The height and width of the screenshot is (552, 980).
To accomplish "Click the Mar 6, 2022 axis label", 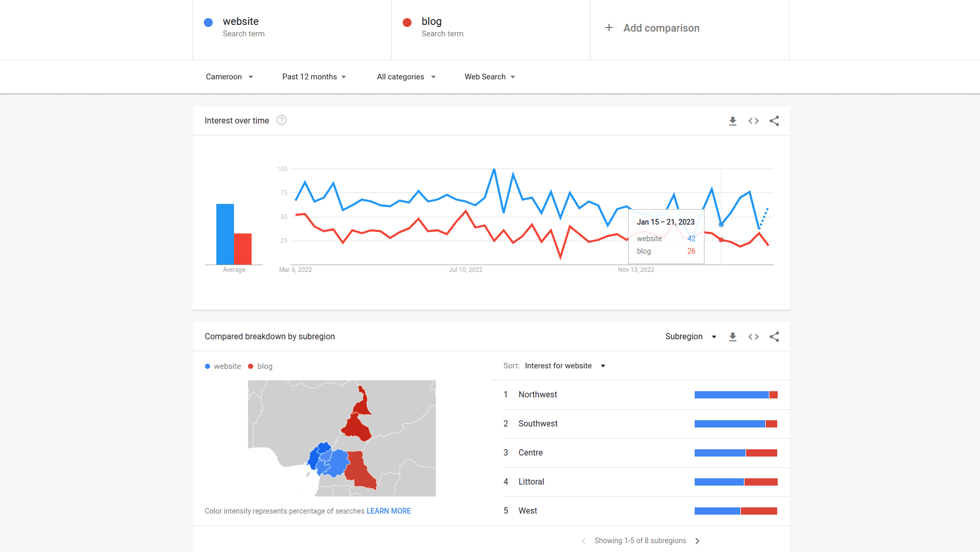I will click(296, 270).
